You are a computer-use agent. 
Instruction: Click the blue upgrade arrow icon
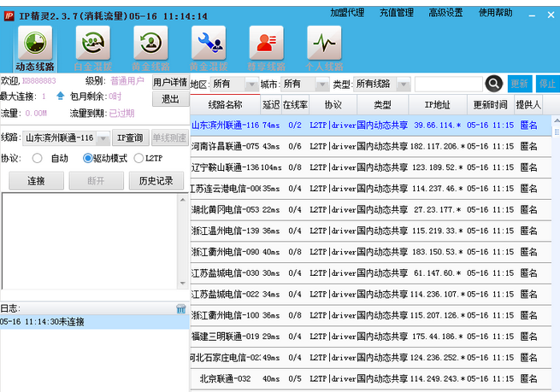[x=61, y=96]
